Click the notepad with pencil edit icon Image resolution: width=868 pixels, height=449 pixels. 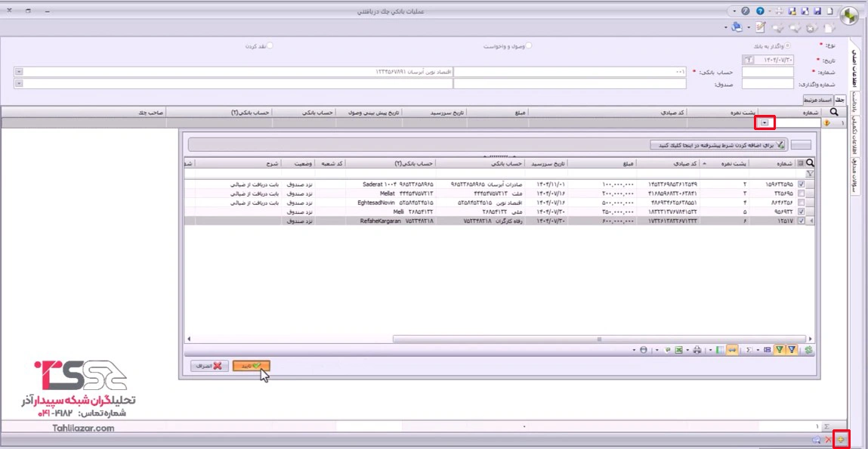click(x=760, y=27)
